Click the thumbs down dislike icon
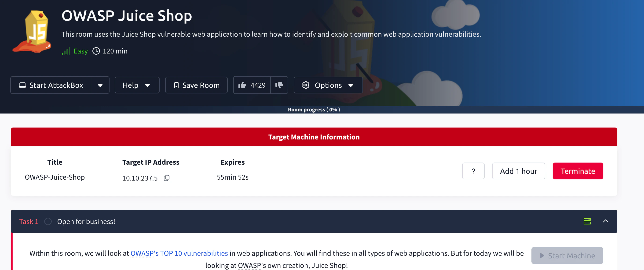644x270 pixels. (x=279, y=85)
